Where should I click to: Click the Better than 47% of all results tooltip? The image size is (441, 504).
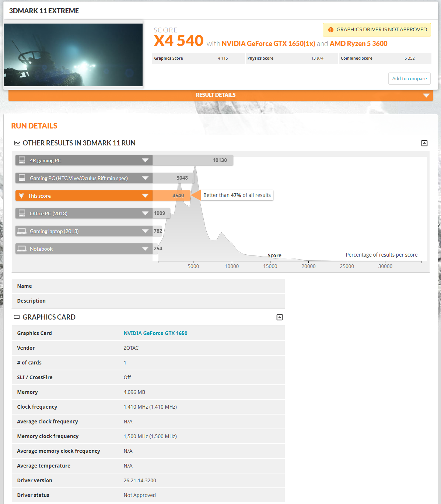coord(237,195)
